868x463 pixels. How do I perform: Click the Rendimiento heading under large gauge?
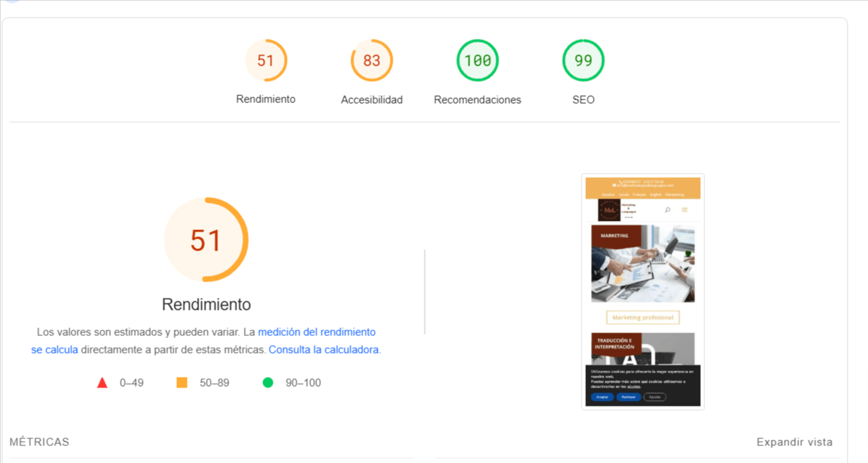click(x=207, y=305)
